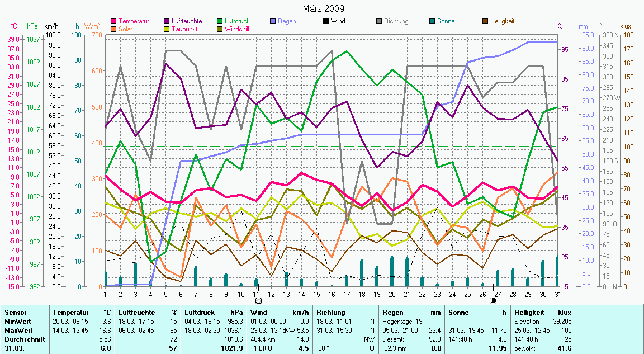Click the full moon symbol below day 11
Viewport: 644px width, 354px height.
pyautogui.click(x=258, y=301)
